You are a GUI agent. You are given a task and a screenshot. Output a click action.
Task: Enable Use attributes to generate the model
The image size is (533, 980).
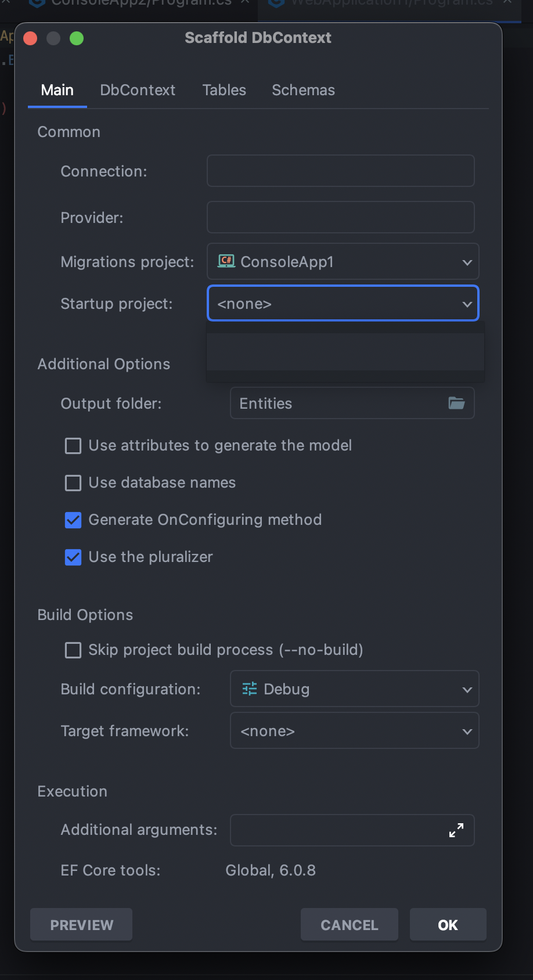pos(73,446)
